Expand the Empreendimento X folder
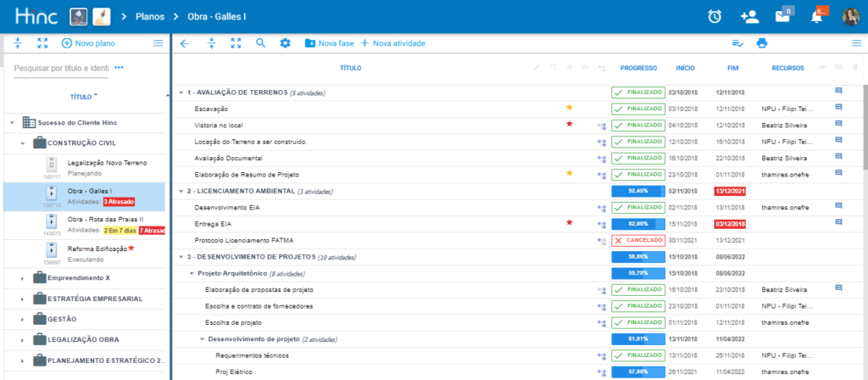 coord(24,277)
